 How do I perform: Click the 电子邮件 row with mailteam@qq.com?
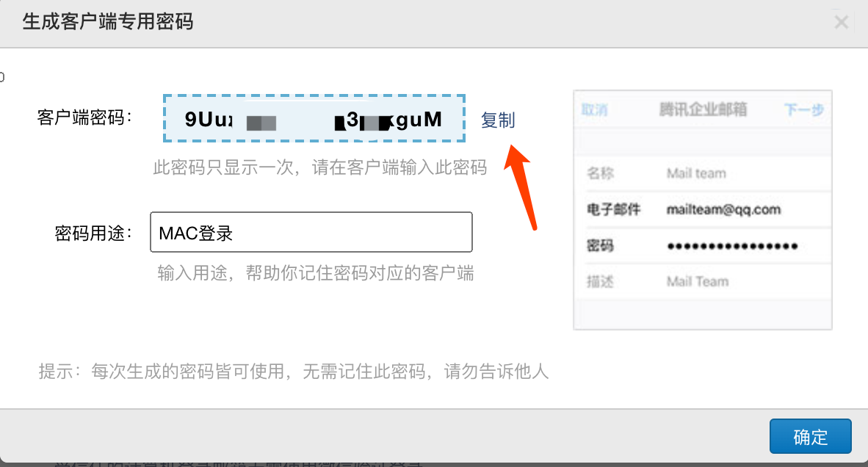point(703,210)
